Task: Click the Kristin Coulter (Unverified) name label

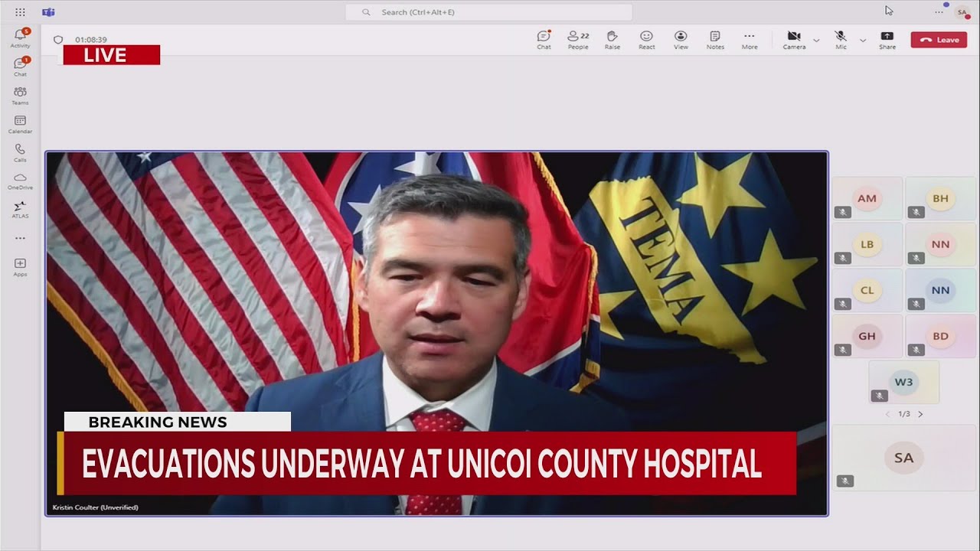Action: pos(95,507)
